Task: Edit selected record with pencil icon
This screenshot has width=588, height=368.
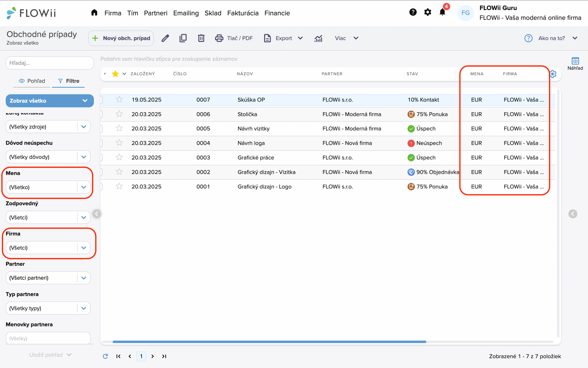Action: [x=165, y=38]
